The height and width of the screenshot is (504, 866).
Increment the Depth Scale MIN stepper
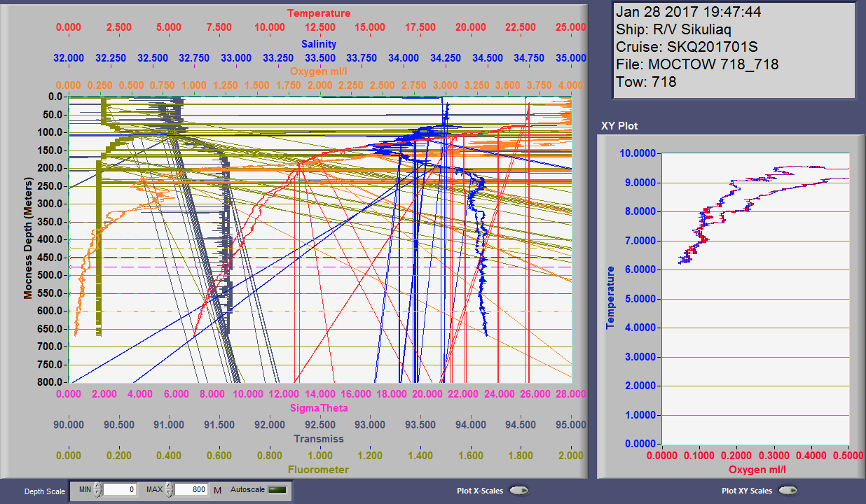click(97, 486)
